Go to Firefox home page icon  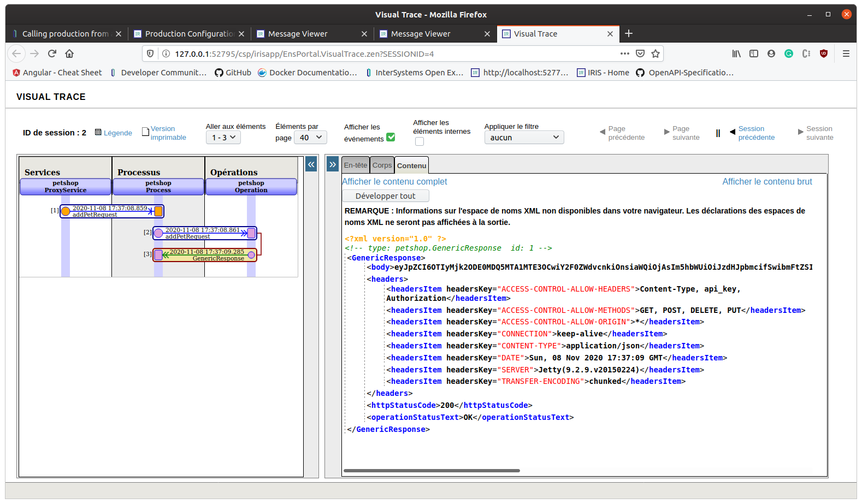(69, 54)
